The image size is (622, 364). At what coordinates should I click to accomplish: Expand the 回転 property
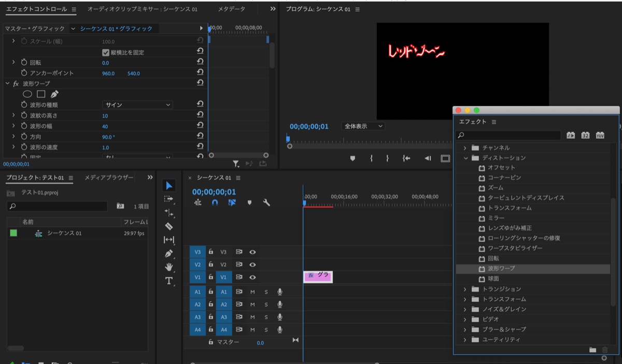pos(14,62)
